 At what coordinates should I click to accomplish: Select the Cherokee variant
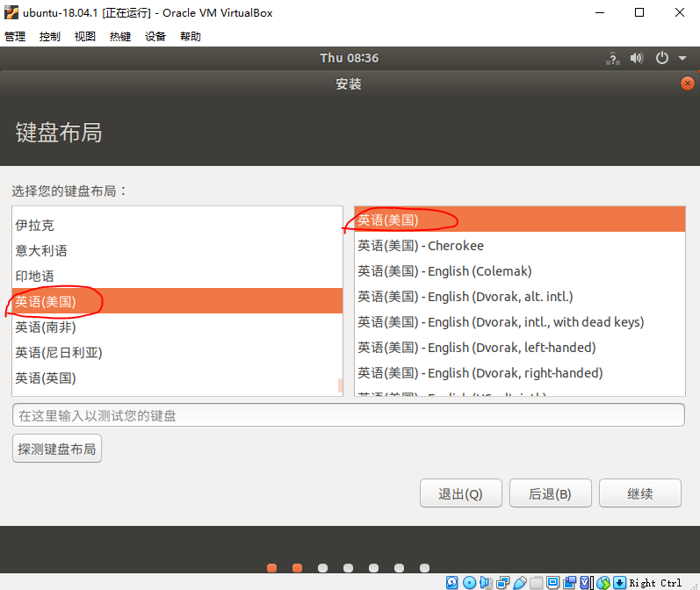tap(520, 245)
